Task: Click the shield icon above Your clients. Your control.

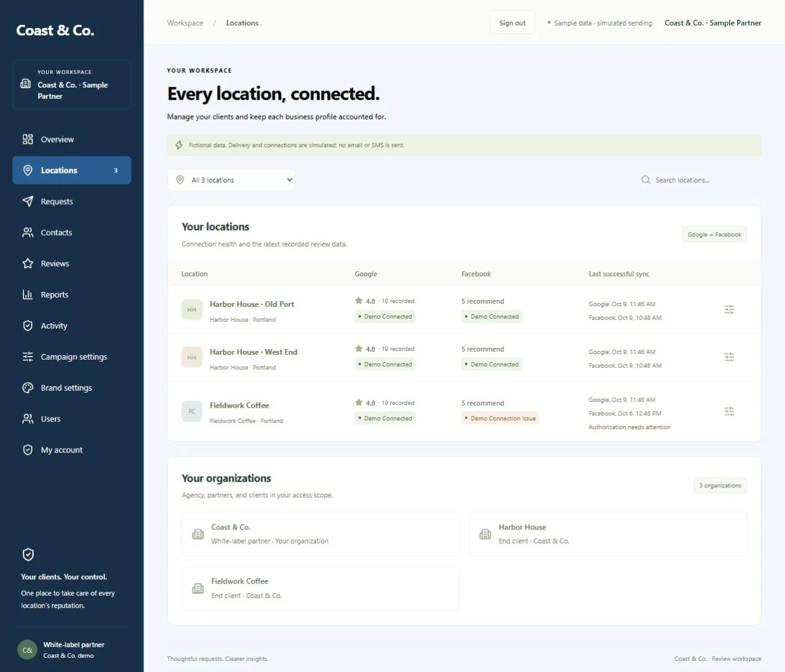Action: coord(28,555)
